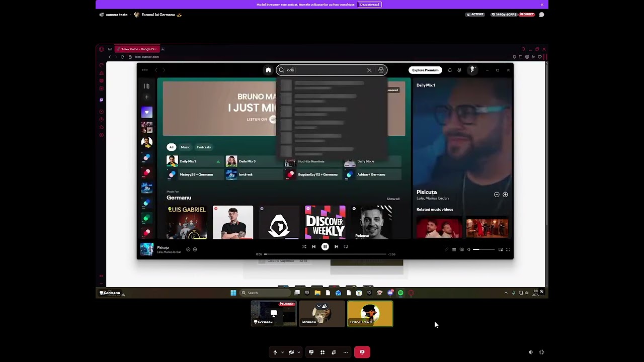Mute Spotify with speaker icon

coord(469,249)
